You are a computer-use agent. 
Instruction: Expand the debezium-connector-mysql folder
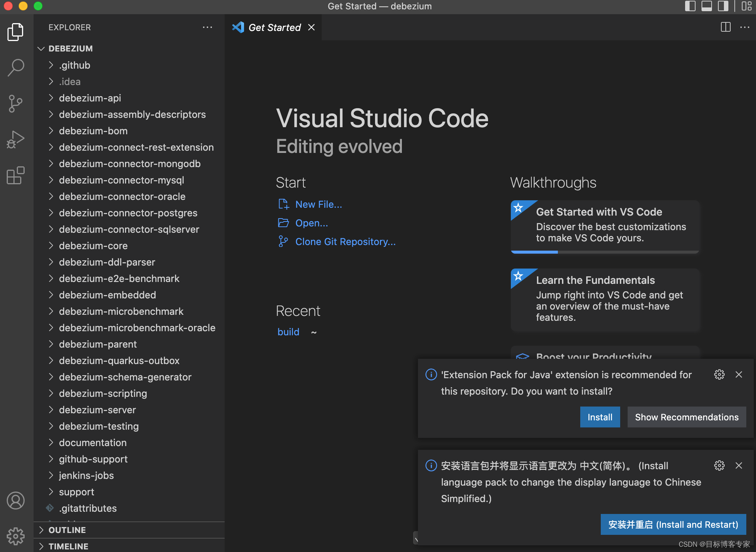pyautogui.click(x=51, y=180)
